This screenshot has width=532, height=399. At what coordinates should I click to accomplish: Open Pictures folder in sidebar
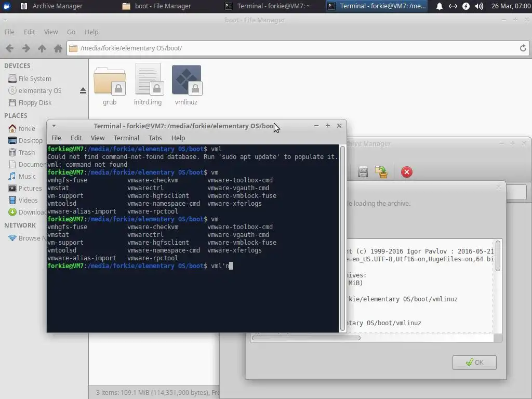[x=25, y=188]
